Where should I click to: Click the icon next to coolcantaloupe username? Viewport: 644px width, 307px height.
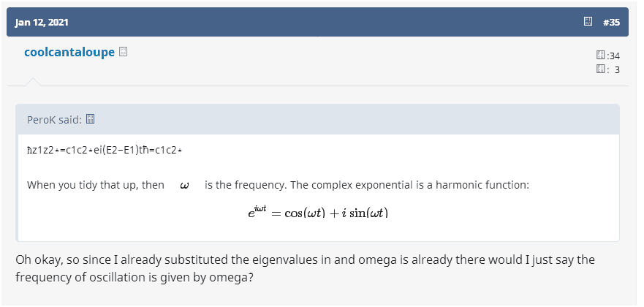coord(124,52)
